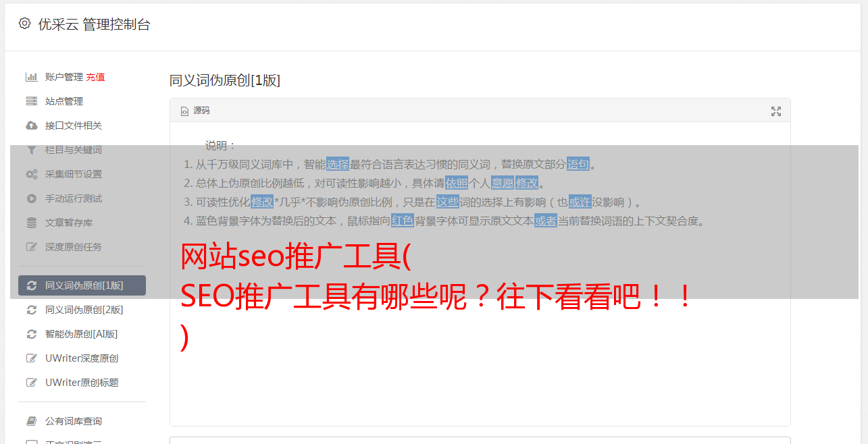Open the 文章暂存库 database icon
This screenshot has width=868, height=444.
click(x=31, y=223)
